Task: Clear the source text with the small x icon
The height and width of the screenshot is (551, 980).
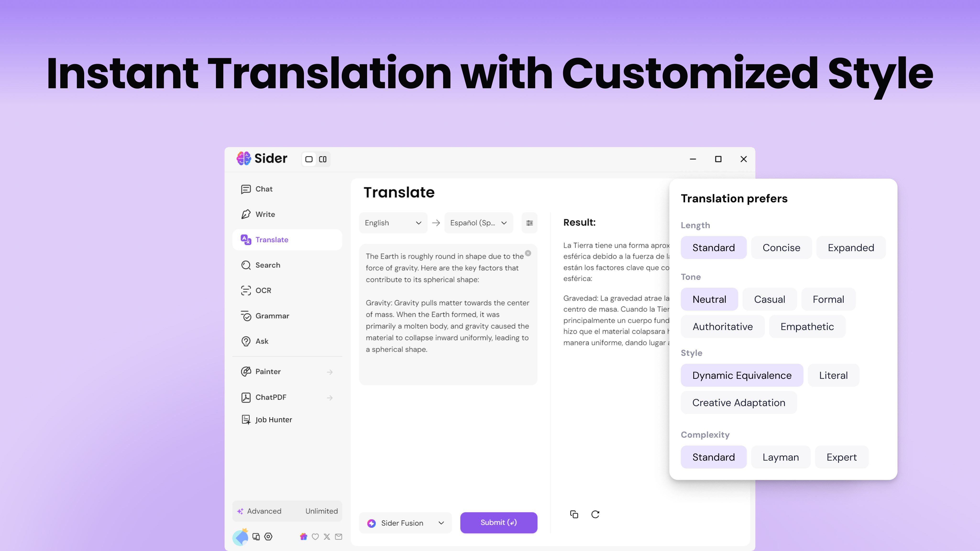Action: coord(528,253)
